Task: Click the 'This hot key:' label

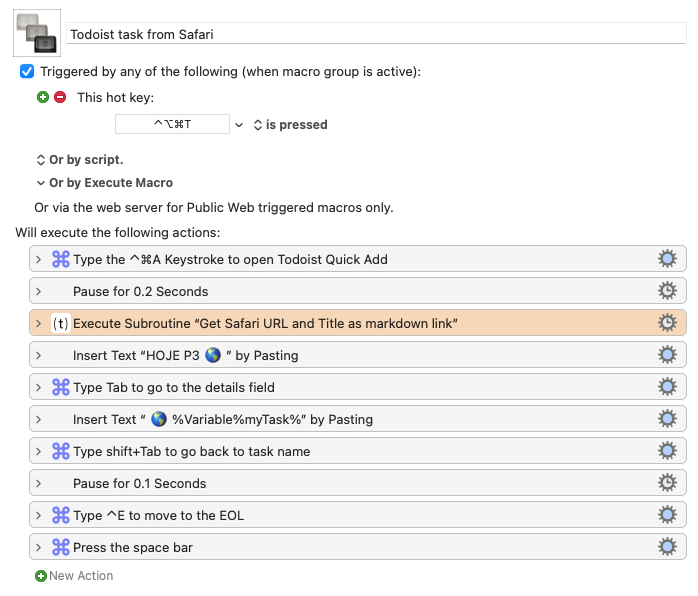Action: coord(116,97)
